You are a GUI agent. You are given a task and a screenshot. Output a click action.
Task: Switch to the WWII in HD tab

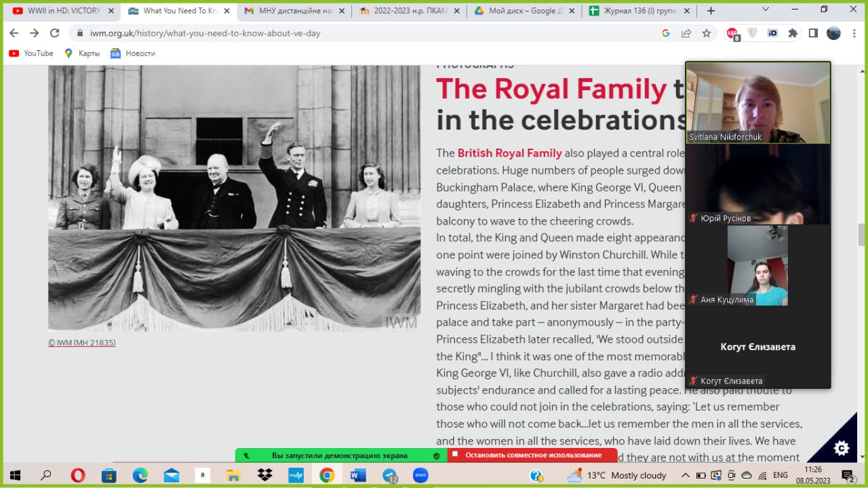60,11
